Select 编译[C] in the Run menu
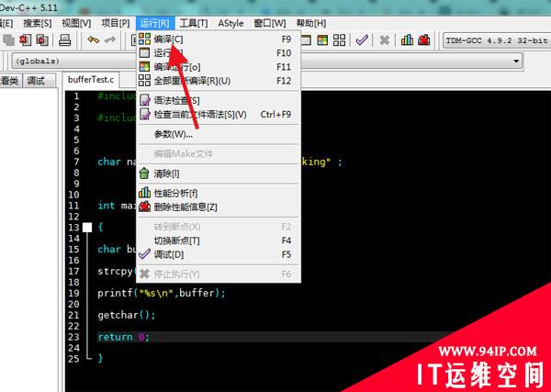 219,39
